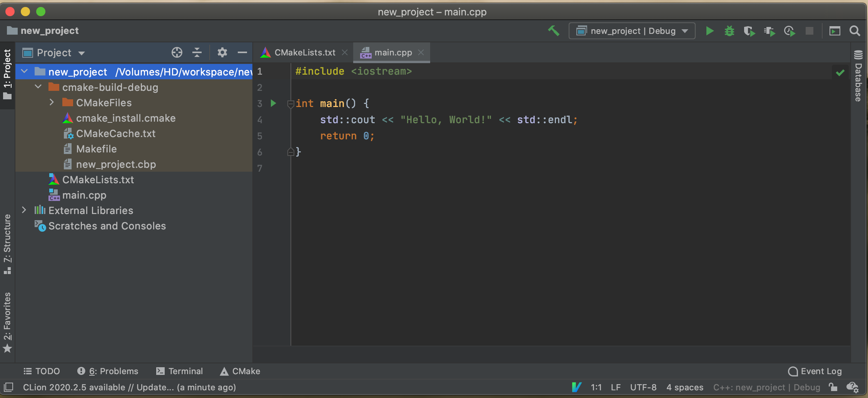Open Project panel settings gear
The image size is (868, 398).
[x=222, y=52]
